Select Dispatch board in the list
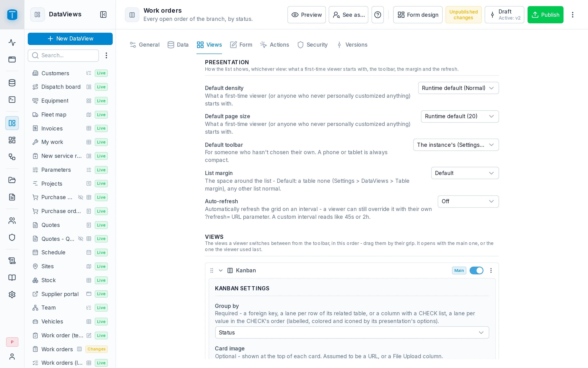The width and height of the screenshot is (588, 368). click(x=70, y=87)
